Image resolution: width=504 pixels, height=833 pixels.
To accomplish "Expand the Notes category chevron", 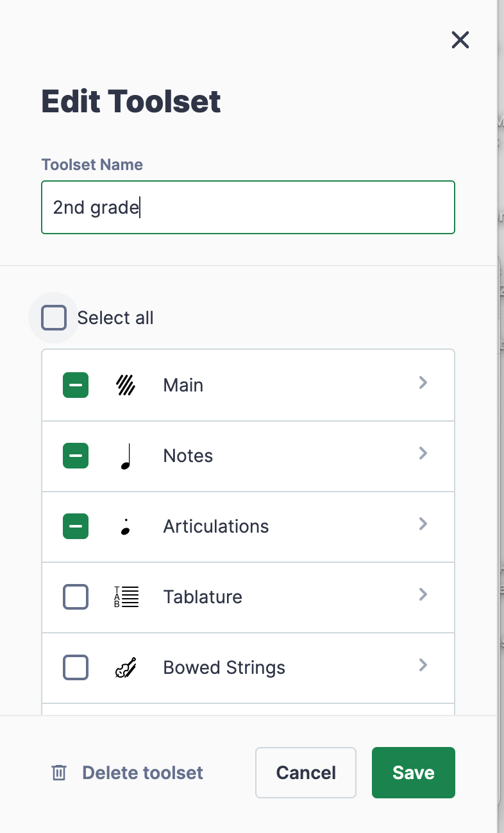I will (423, 454).
